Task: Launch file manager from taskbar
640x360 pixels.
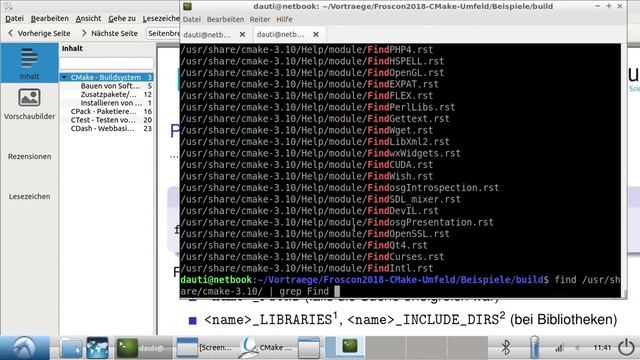Action: pos(71,348)
